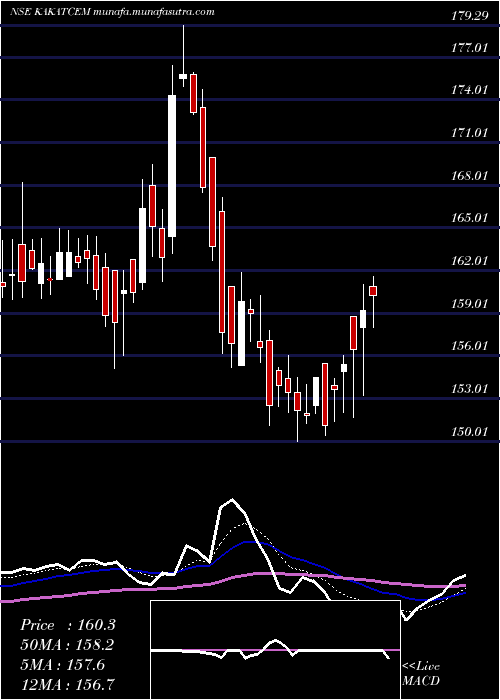Select the 168.01 price axis label
Viewport: 500px width, 700px height.
tap(469, 175)
